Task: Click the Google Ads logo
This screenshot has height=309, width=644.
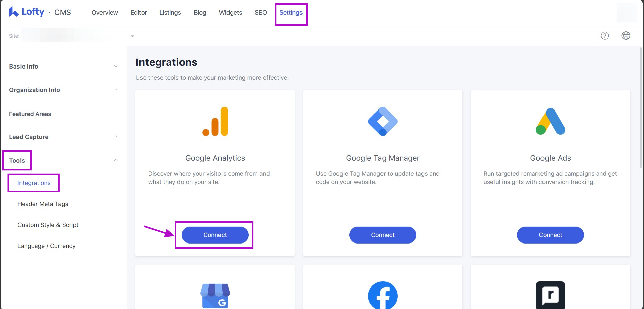Action: pos(550,122)
